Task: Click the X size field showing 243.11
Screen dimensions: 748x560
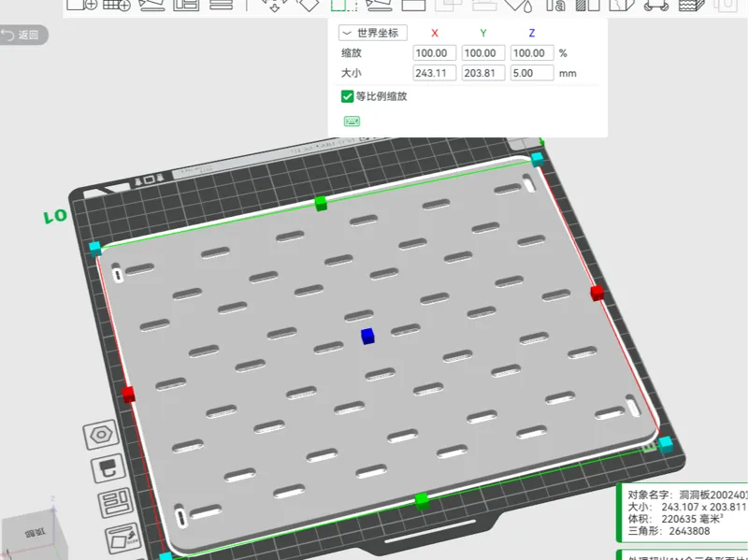Action: point(434,73)
